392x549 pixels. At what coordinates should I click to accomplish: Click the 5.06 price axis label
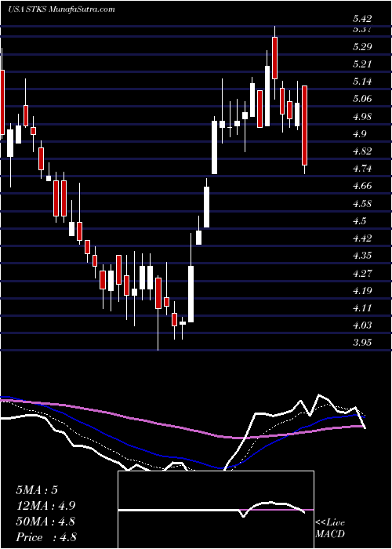click(362, 99)
